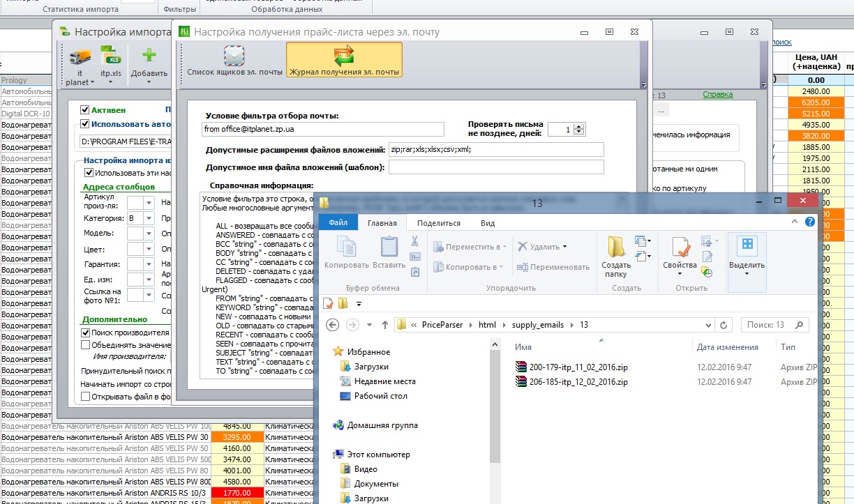Click supply_emails in address breadcrumb
The height and width of the screenshot is (504, 854).
point(539,325)
